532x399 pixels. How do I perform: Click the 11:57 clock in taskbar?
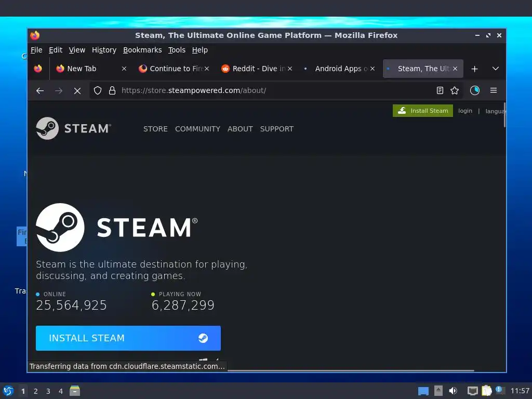coord(520,391)
